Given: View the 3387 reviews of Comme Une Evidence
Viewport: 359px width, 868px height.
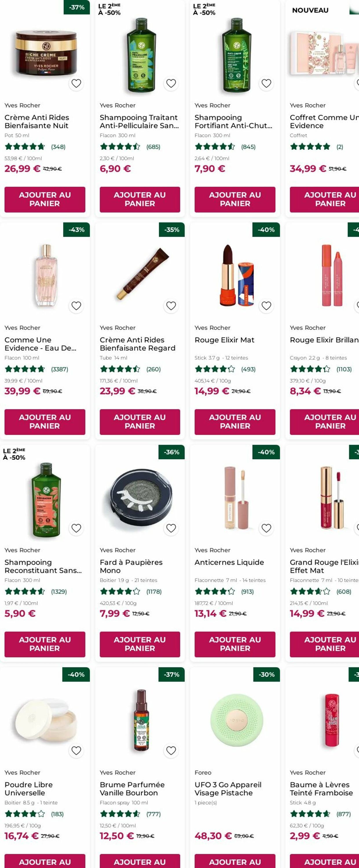Looking at the screenshot, I should [59, 369].
